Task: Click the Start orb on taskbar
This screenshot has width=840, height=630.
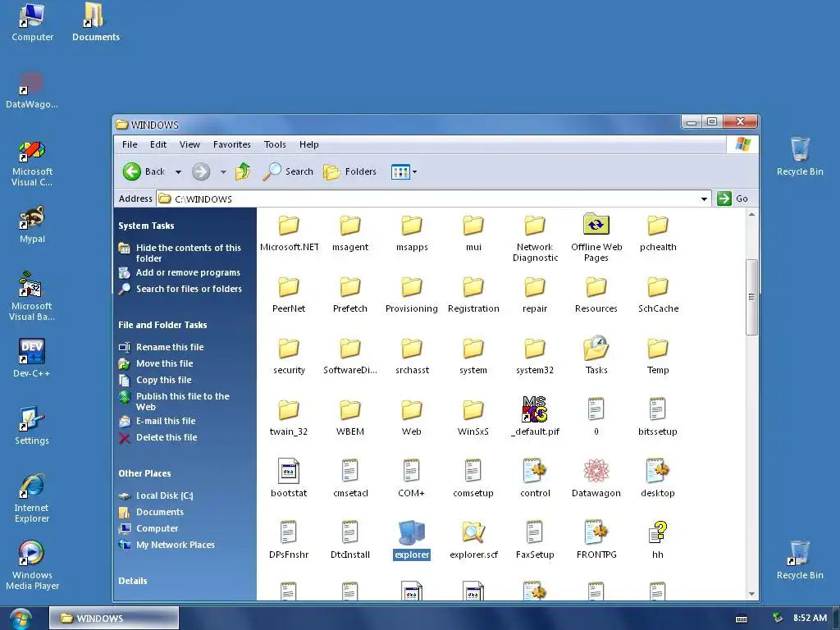Action: point(21,619)
